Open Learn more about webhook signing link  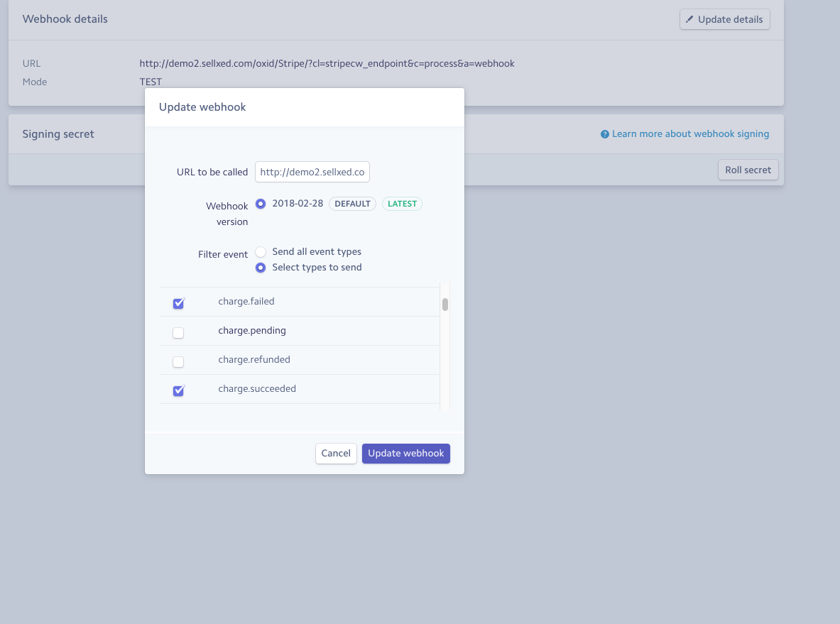coord(691,134)
